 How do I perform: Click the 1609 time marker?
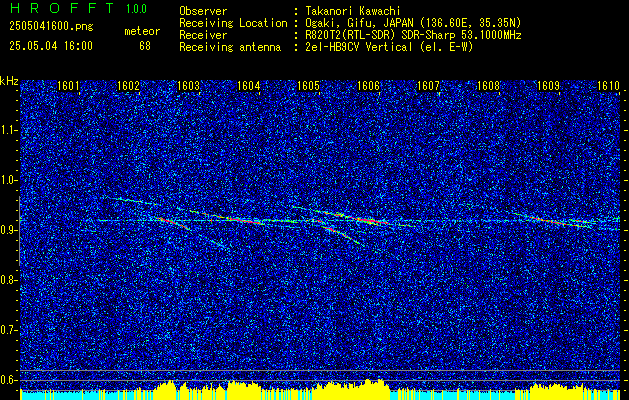pyautogui.click(x=548, y=85)
